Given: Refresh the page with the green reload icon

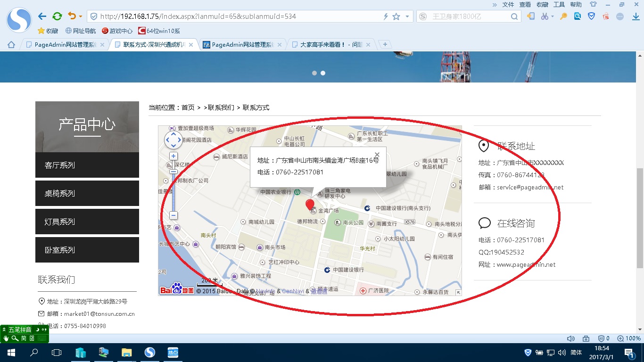Looking at the screenshot, I should (57, 16).
